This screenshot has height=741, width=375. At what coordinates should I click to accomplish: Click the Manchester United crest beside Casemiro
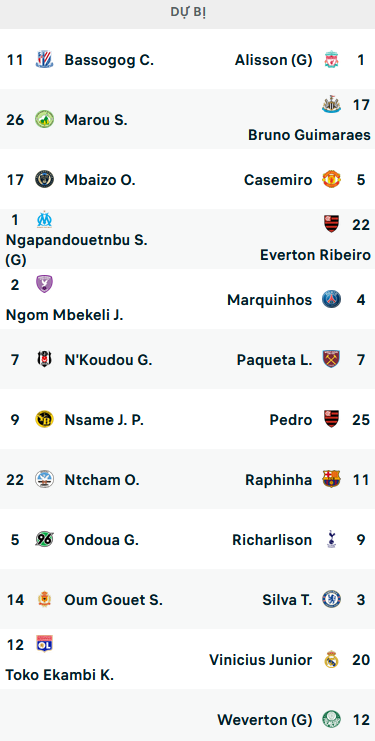coord(331,180)
